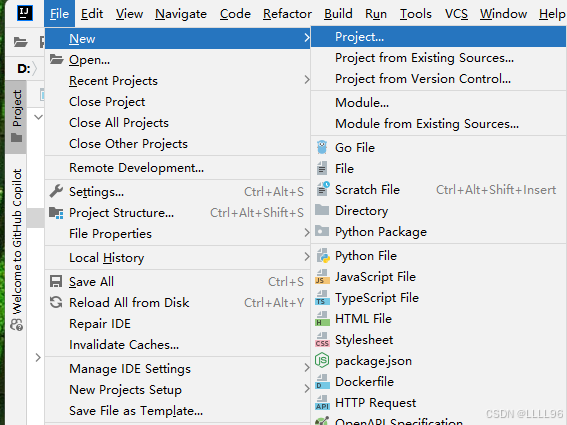This screenshot has height=425, width=567.
Task: Click the Stylesheet CSS icon
Action: 322,340
